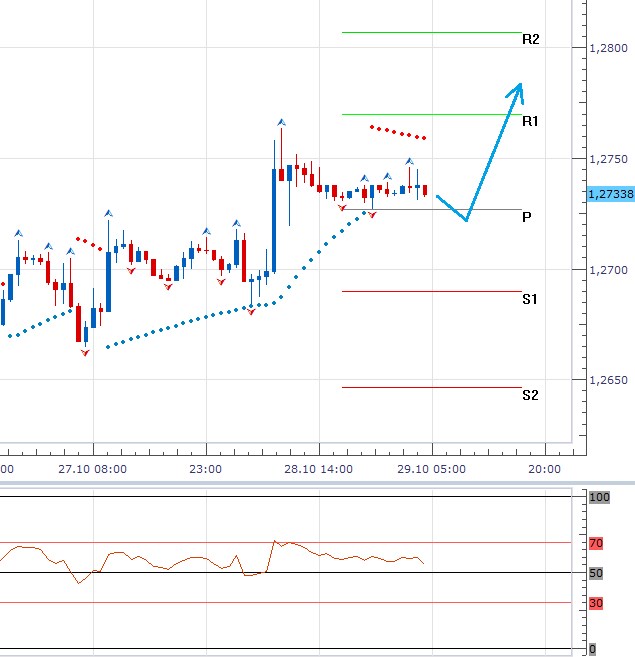This screenshot has height=657, width=635.
Task: Select the S2 support level label
Action: tap(530, 395)
